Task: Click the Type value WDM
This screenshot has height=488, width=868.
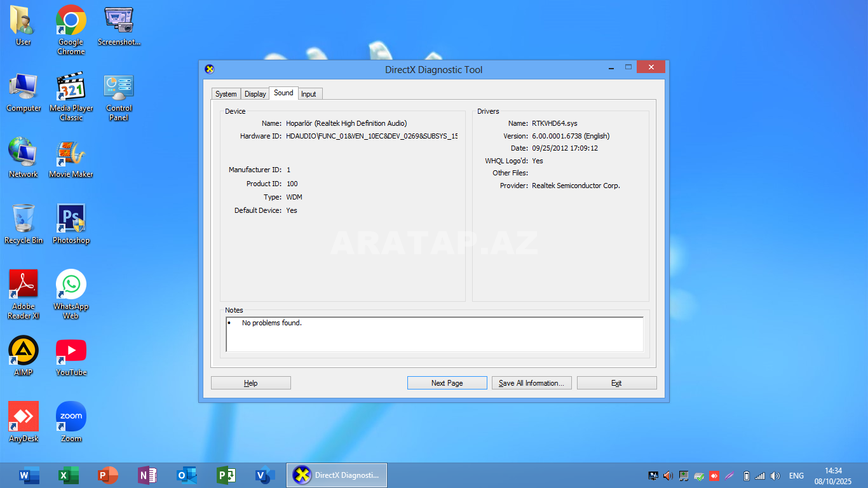Action: click(x=294, y=197)
